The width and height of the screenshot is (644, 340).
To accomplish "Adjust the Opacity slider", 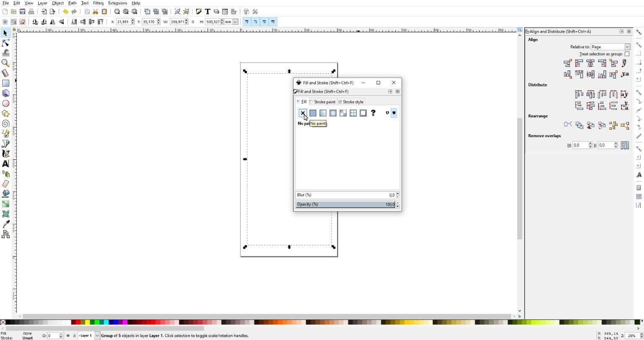I will coord(345,205).
